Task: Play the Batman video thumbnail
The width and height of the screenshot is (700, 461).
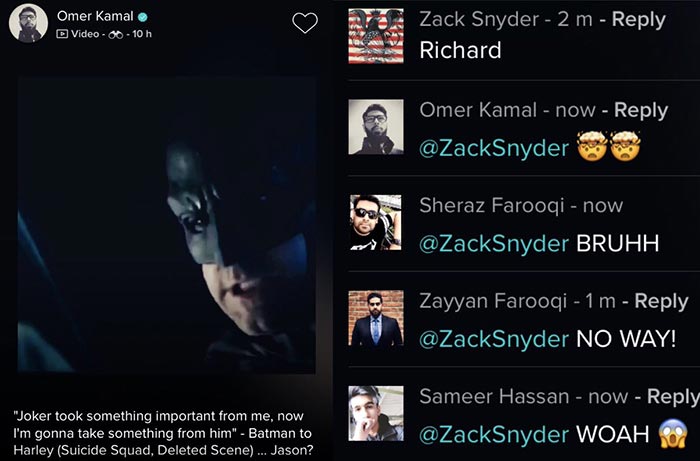Action: (x=166, y=225)
